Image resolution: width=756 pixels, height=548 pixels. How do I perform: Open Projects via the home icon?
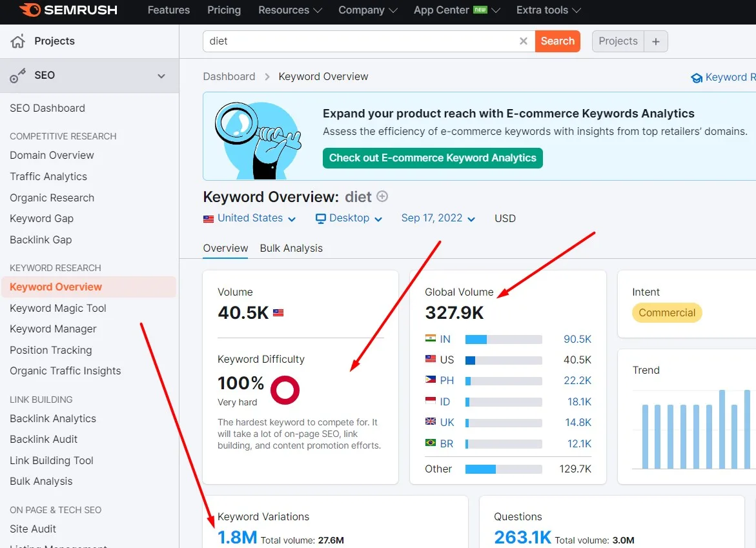[x=18, y=41]
